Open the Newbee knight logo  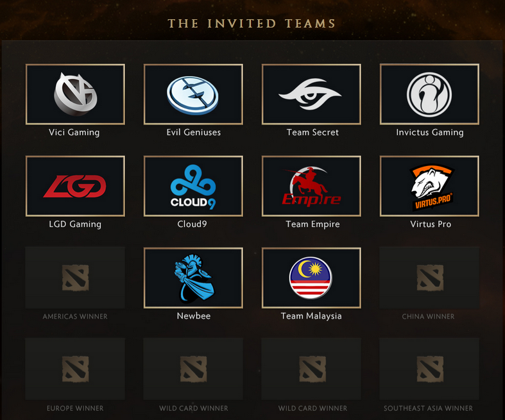(193, 278)
